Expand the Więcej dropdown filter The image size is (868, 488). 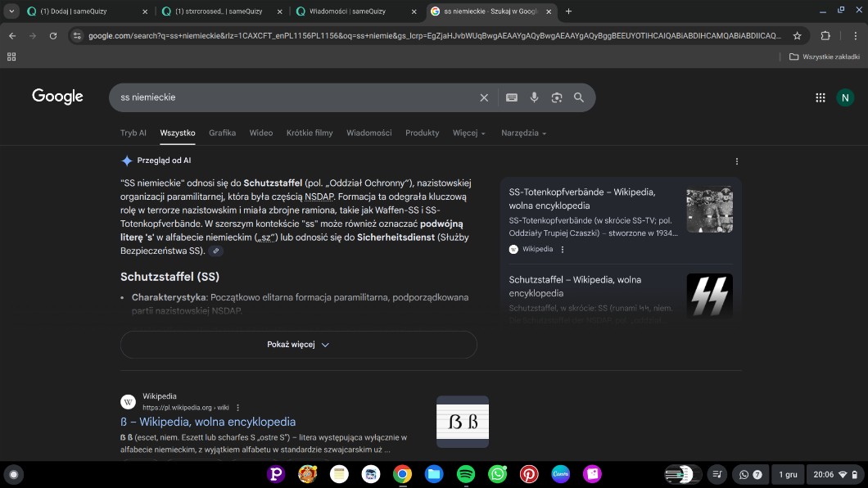coord(468,133)
